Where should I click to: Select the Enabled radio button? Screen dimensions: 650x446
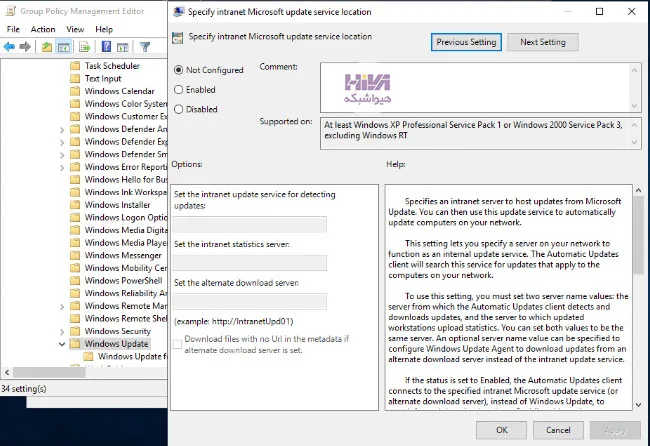point(178,90)
